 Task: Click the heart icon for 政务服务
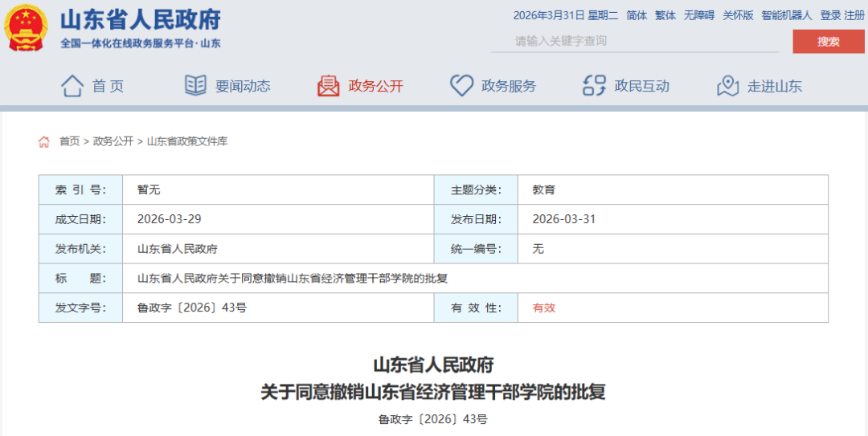(461, 86)
